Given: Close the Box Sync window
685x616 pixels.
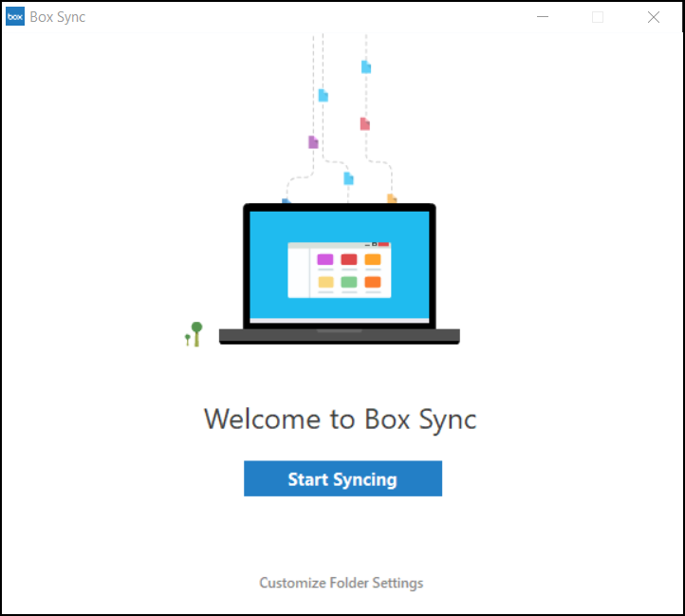Looking at the screenshot, I should (654, 17).
